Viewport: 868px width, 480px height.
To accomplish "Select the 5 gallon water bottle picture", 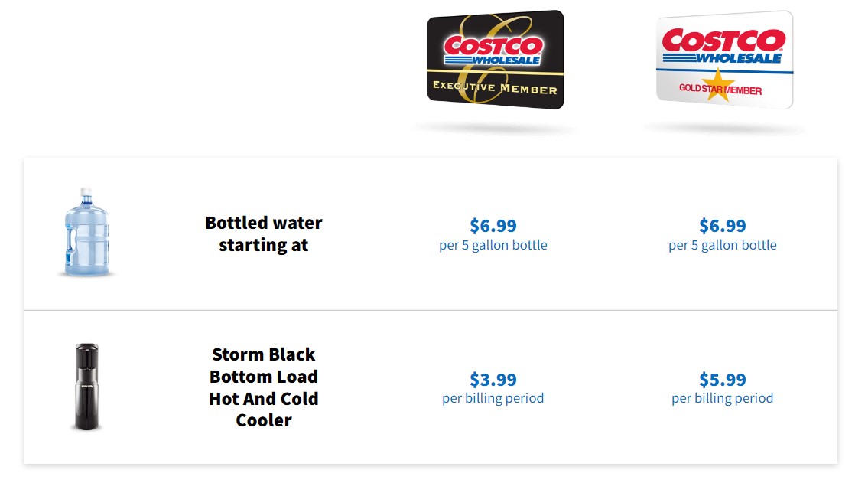I will click(x=86, y=232).
